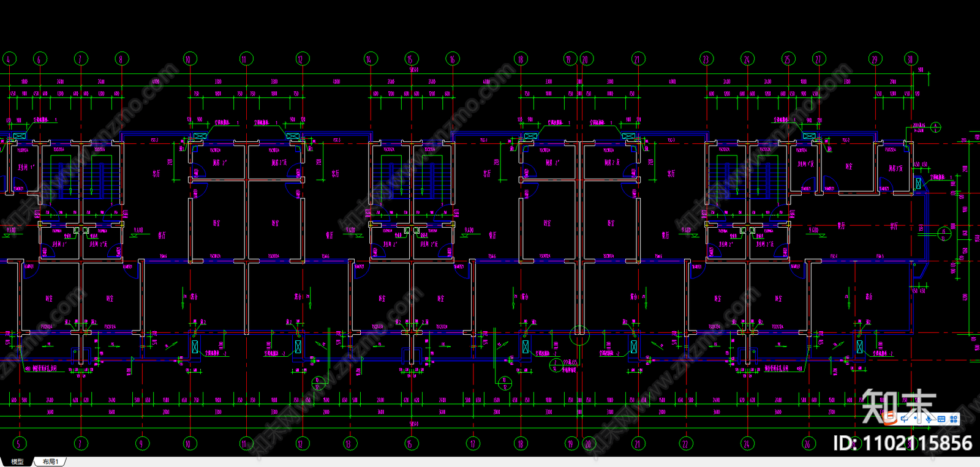Screen dimensions: 980x467
Task: Click axis bubble 8 in top row
Action: (x=122, y=59)
